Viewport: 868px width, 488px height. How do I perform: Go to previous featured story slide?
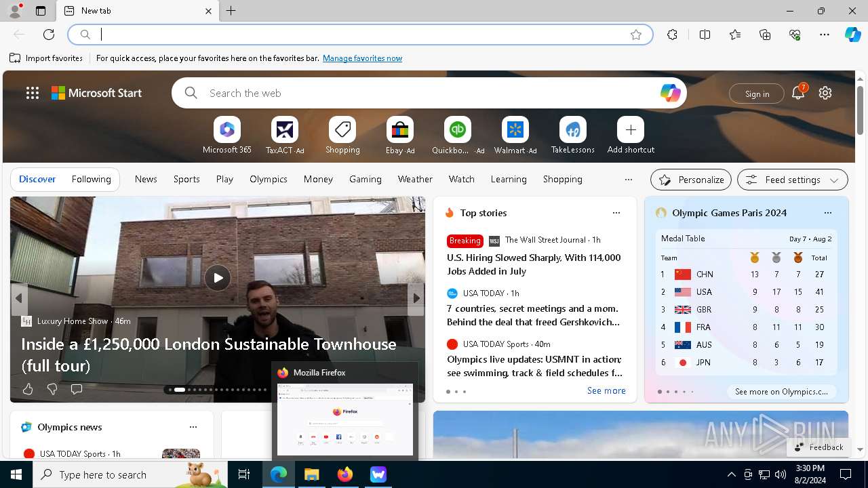coord(19,298)
